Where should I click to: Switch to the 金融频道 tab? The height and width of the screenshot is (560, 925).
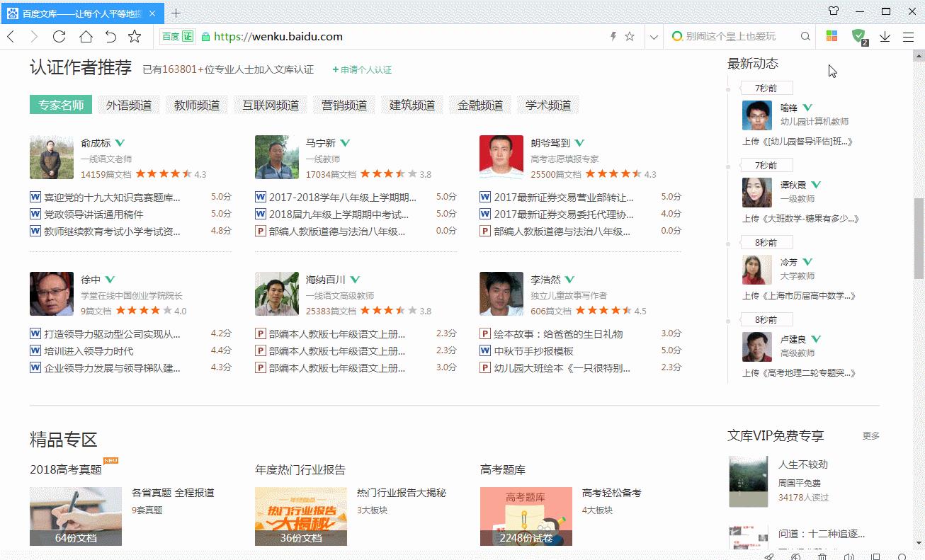click(480, 105)
